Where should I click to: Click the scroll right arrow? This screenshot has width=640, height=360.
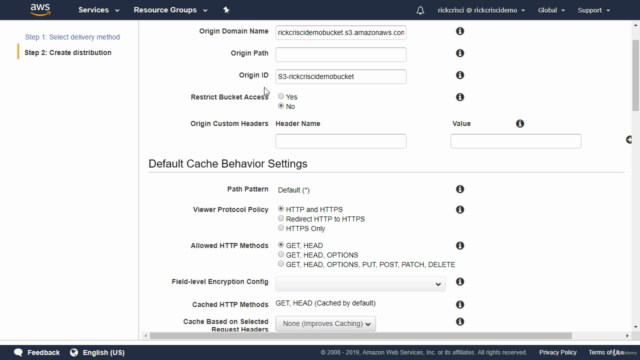point(627,336)
